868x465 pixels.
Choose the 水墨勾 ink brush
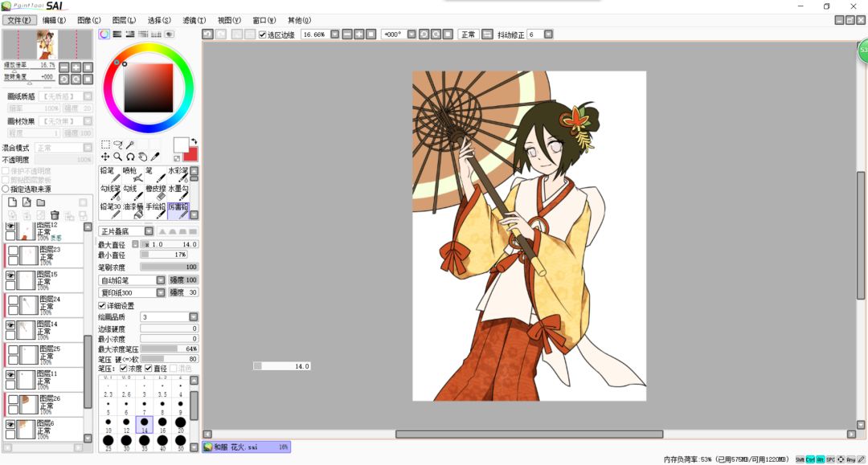(178, 193)
